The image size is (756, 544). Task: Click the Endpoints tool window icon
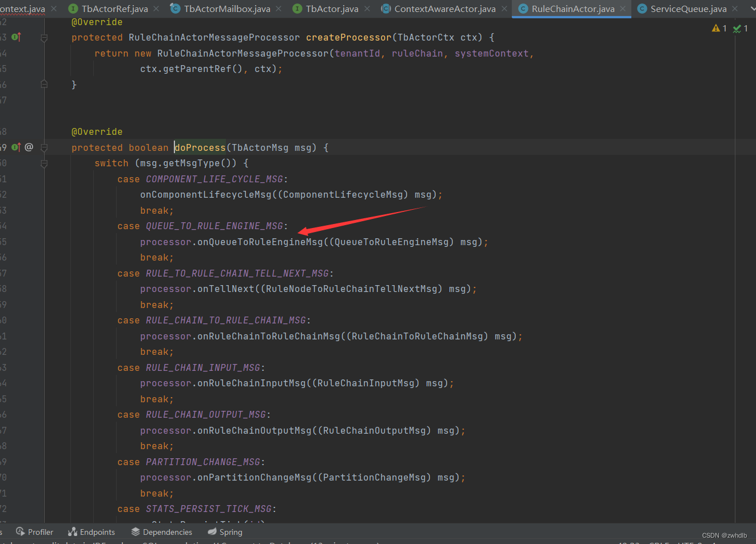(73, 531)
